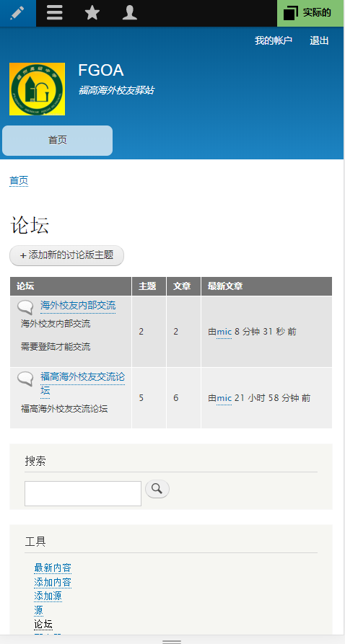345x644 pixels.
Task: Select the 首页 navigation tab
Action: click(x=57, y=141)
